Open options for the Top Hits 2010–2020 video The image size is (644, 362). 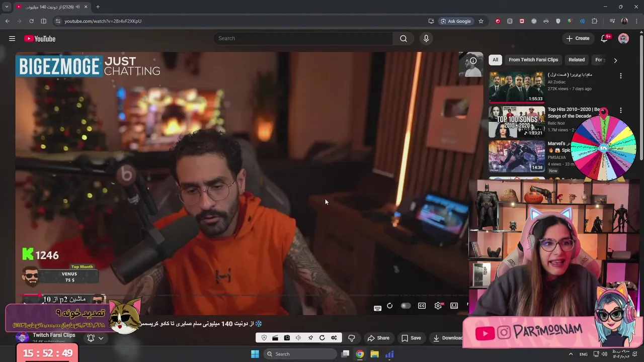pyautogui.click(x=620, y=110)
